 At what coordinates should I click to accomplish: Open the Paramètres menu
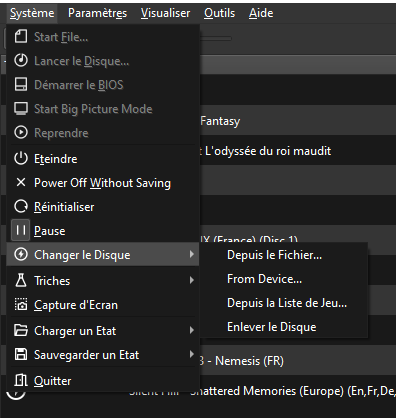pyautogui.click(x=97, y=13)
